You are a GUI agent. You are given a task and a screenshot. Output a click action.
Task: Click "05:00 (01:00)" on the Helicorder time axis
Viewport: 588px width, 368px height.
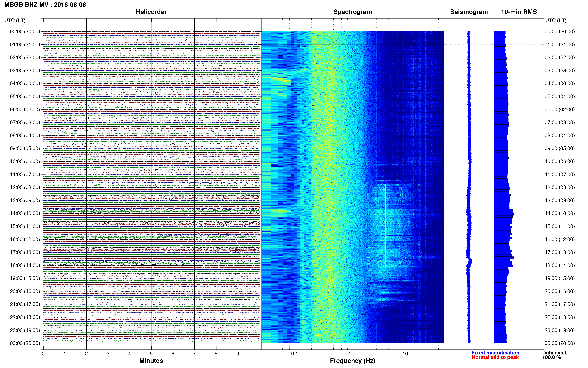[25, 96]
